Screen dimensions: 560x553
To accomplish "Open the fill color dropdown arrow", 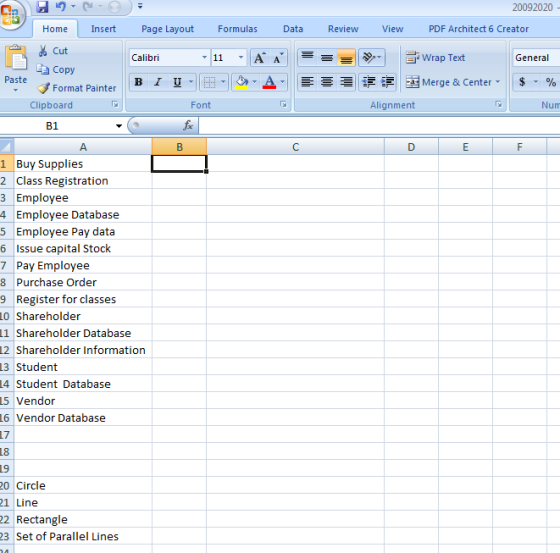I will tap(255, 82).
